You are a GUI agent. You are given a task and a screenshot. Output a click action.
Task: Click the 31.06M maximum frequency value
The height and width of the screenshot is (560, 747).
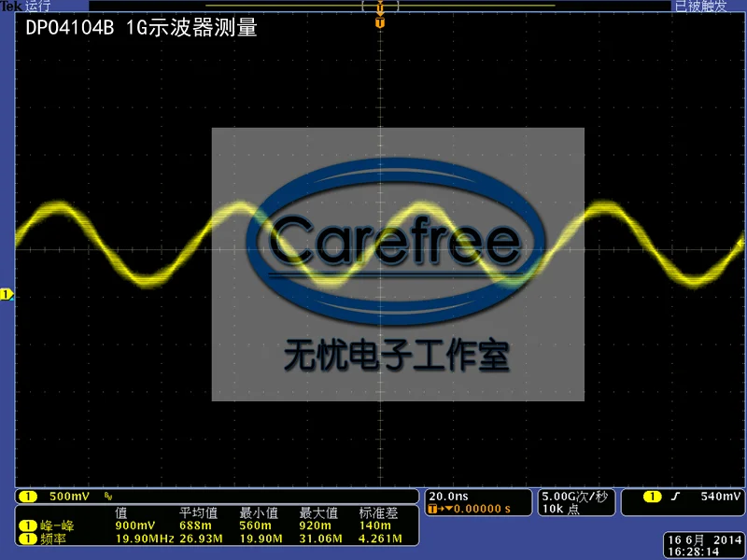(x=320, y=539)
